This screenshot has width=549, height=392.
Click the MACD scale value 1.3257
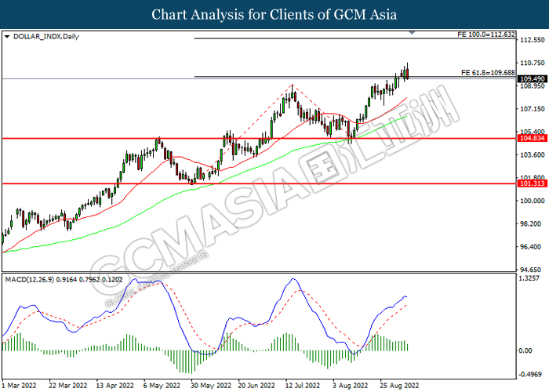pyautogui.click(x=531, y=278)
